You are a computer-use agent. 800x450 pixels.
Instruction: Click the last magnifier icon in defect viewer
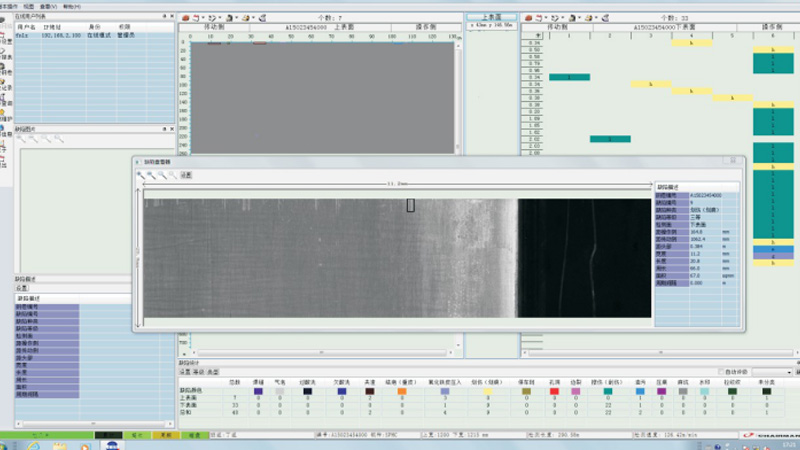[x=171, y=175]
